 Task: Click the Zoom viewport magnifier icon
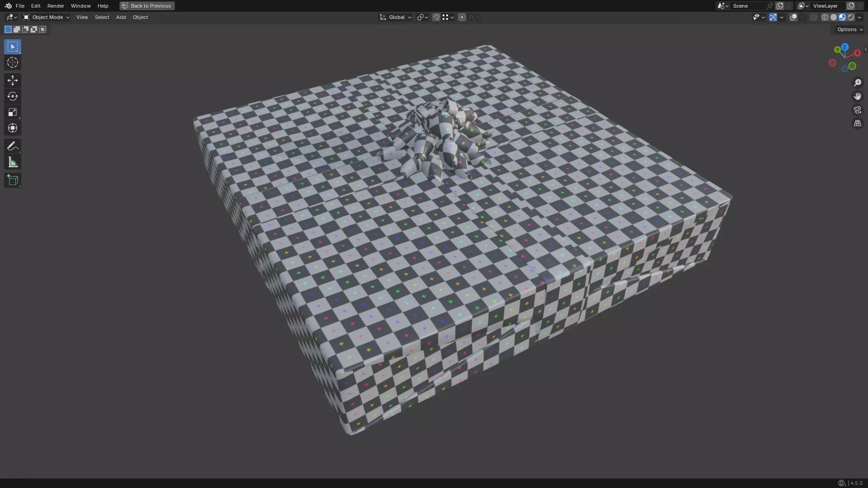(858, 83)
